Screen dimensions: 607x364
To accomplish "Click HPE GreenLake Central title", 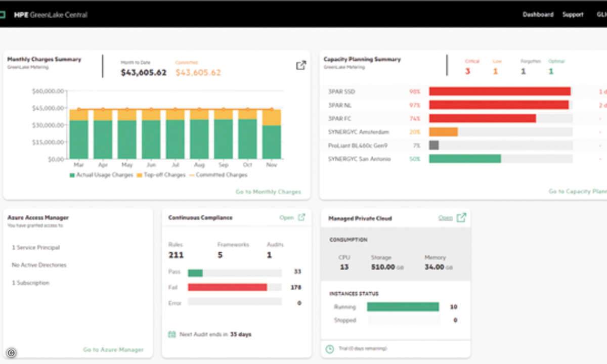I will click(51, 15).
